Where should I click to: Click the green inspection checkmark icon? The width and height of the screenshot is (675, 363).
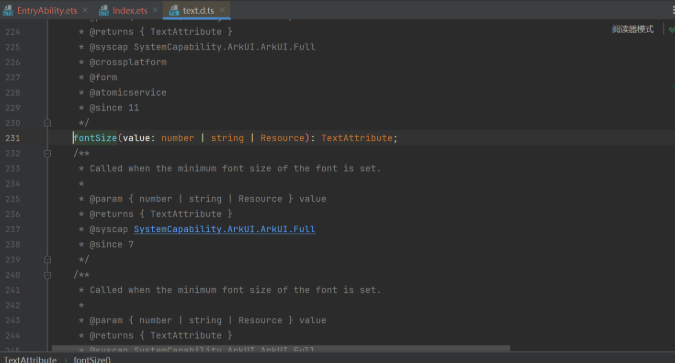672,29
